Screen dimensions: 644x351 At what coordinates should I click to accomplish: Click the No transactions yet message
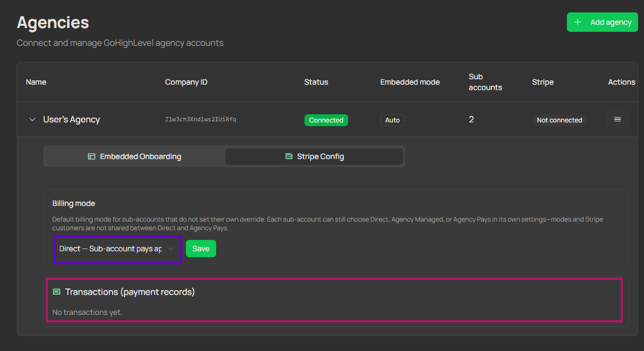pyautogui.click(x=87, y=312)
